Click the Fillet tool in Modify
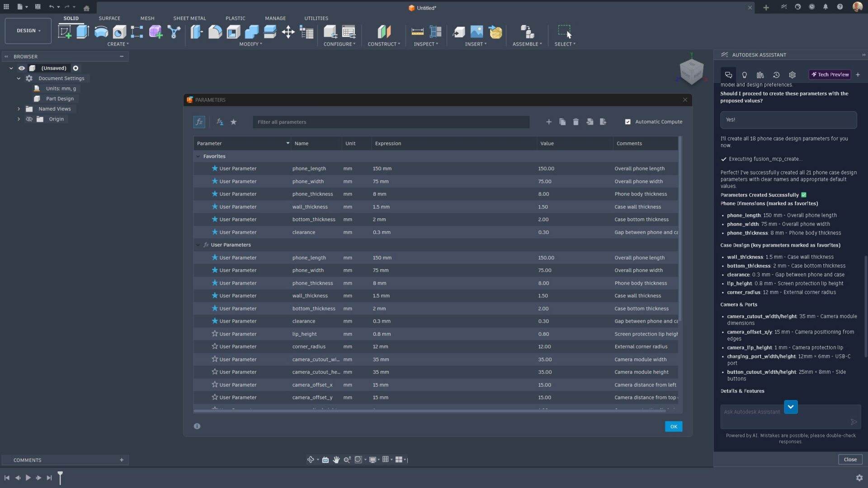The width and height of the screenshot is (868, 488). click(215, 32)
